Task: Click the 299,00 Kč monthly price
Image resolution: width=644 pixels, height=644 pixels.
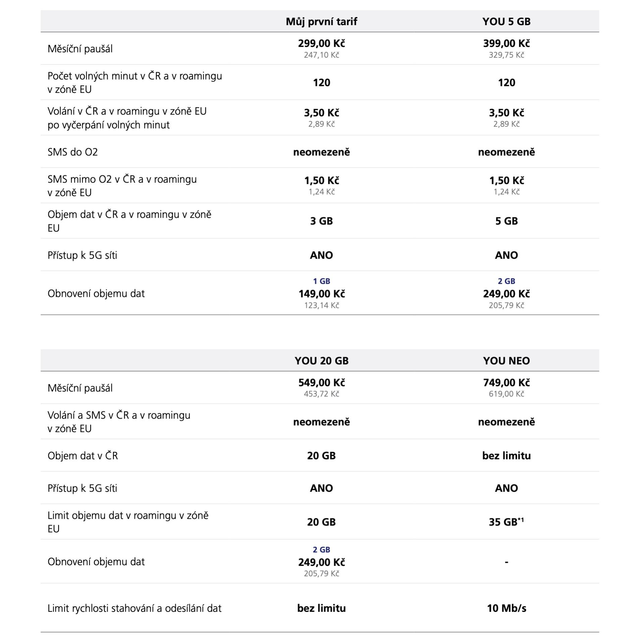Action: [321, 43]
